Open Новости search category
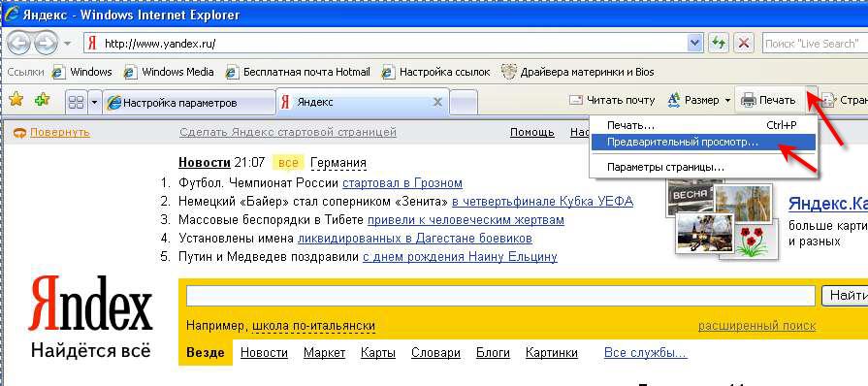Screen dimensions: 868x386 pos(264,353)
